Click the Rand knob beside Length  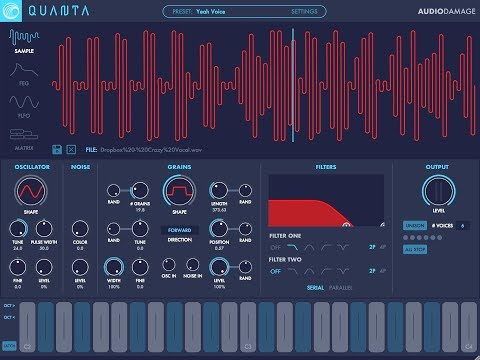coord(245,191)
